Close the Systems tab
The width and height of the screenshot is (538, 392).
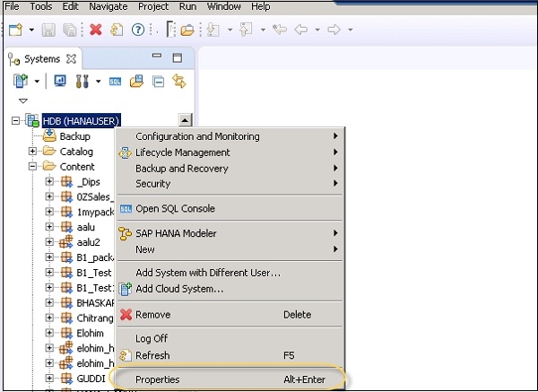(73, 59)
